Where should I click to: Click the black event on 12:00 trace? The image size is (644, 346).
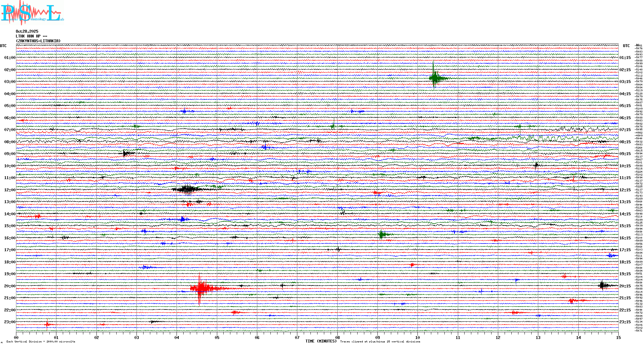tap(187, 189)
